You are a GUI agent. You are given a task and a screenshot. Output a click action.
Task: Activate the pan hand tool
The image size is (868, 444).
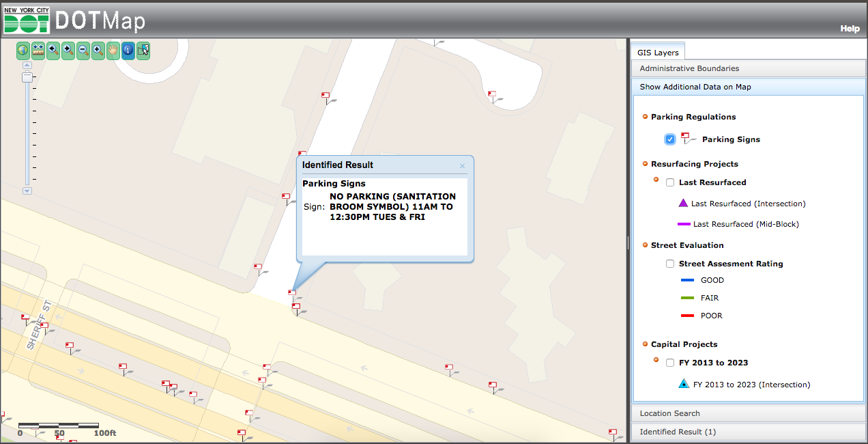coord(113,50)
